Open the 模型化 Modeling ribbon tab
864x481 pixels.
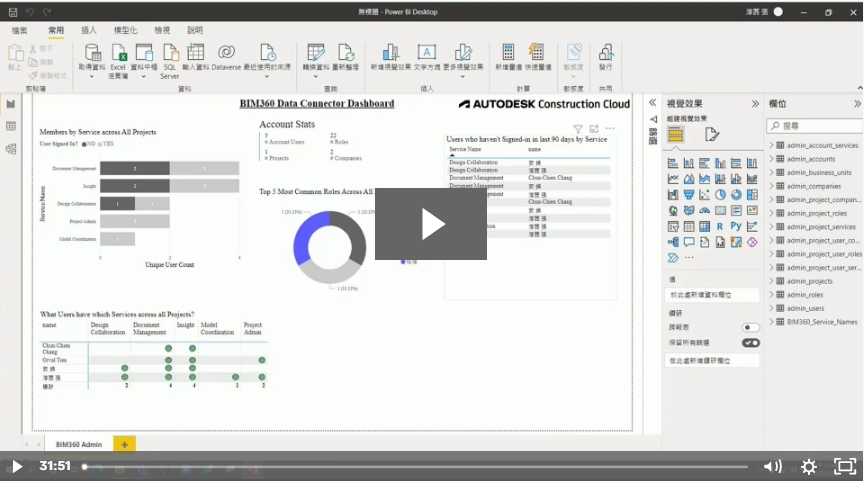(x=126, y=30)
